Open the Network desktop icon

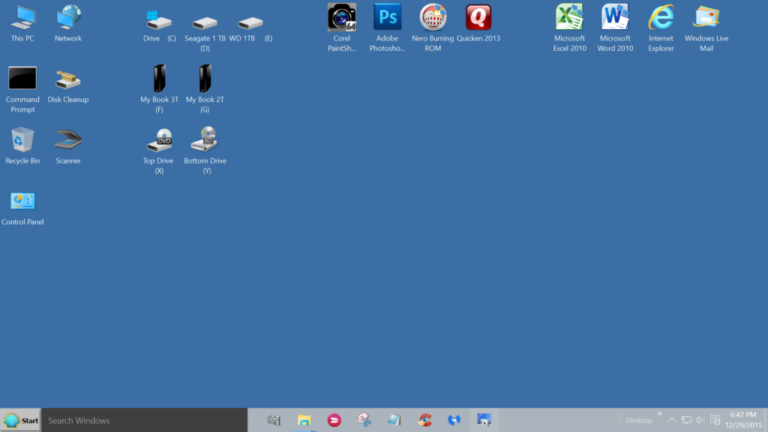(x=68, y=19)
